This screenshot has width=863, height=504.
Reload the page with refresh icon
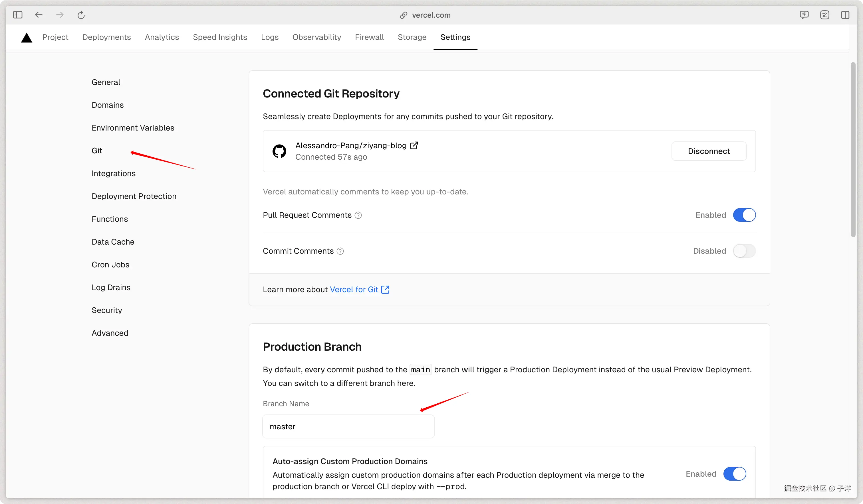(81, 15)
